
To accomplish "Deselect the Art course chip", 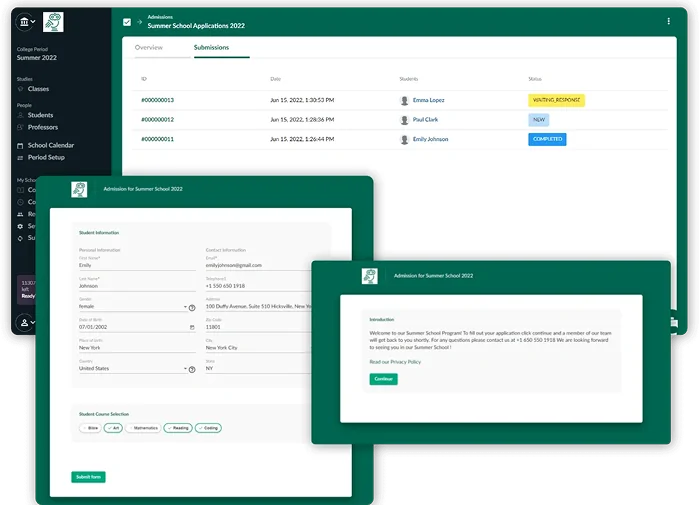I will [113, 428].
